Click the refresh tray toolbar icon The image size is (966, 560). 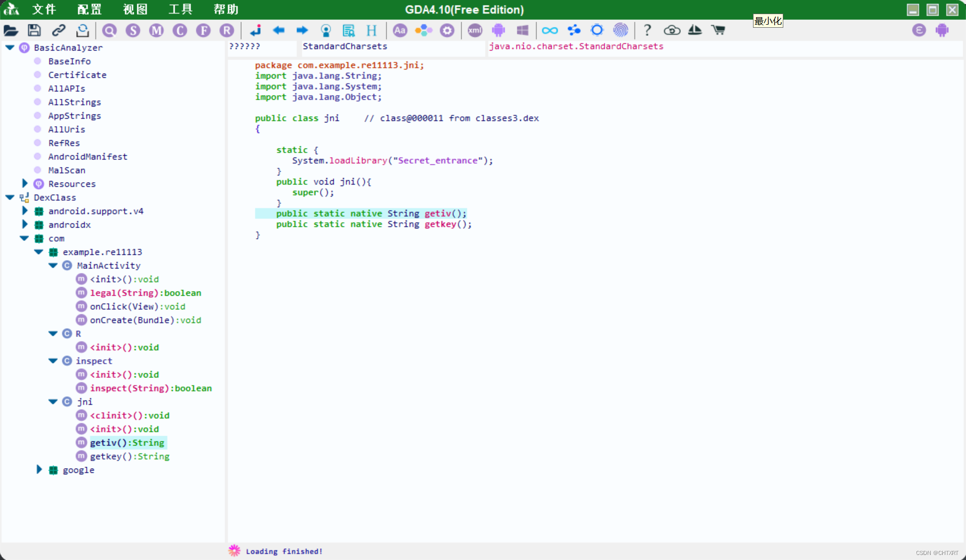82,30
